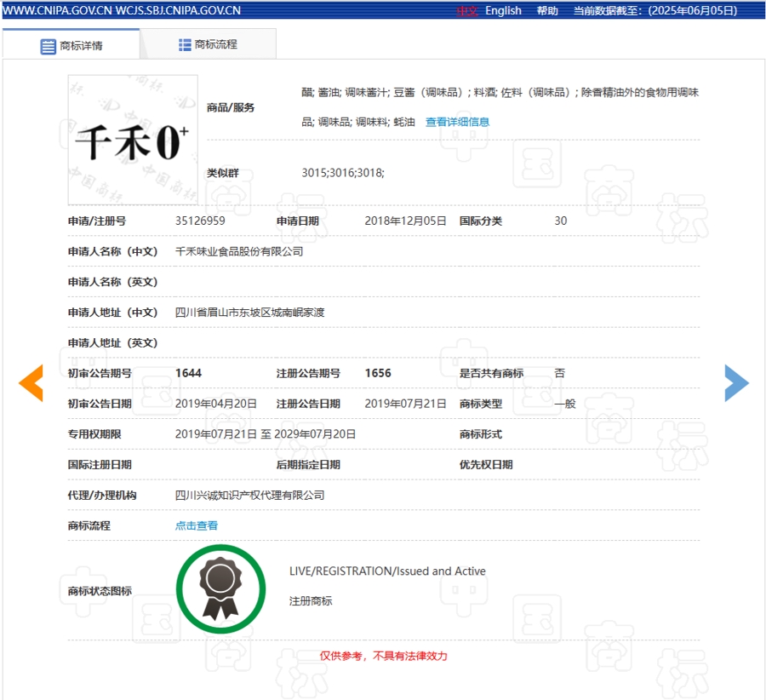
Task: Select similar group value 3015;3016;3018;
Action: (343, 173)
